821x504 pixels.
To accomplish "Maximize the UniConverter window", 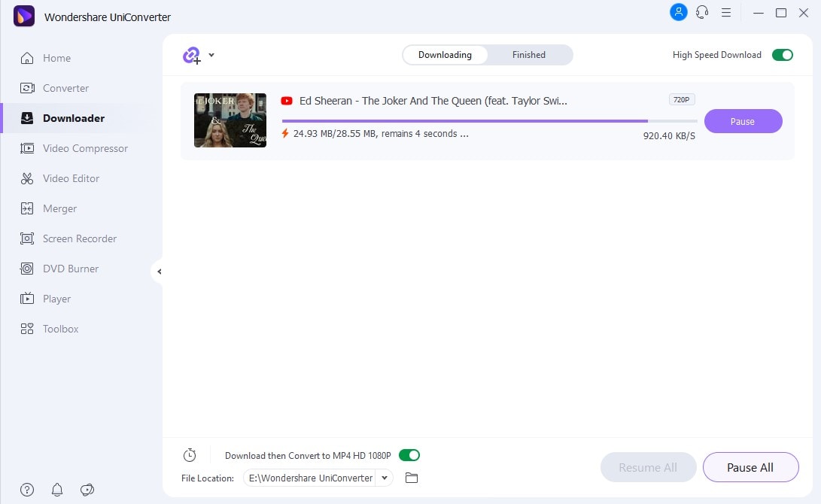I will pos(780,13).
